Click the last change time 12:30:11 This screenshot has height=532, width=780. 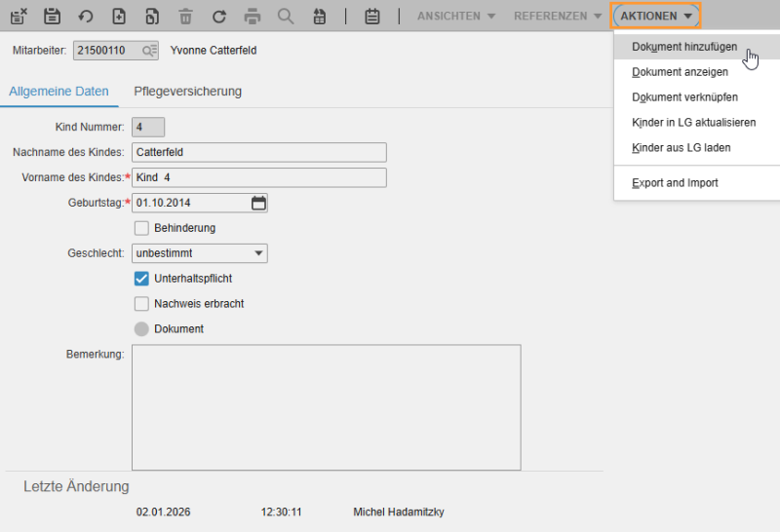tap(281, 513)
